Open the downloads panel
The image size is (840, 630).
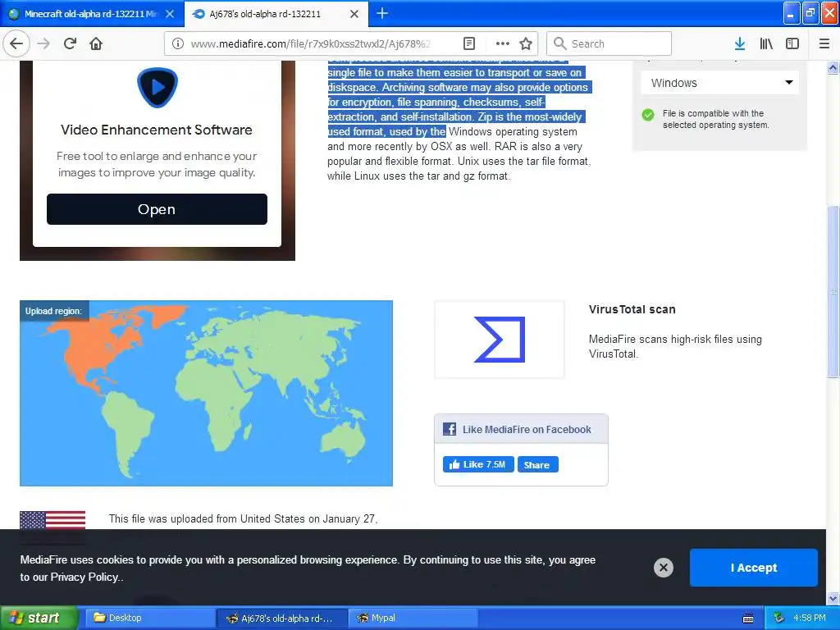pyautogui.click(x=740, y=43)
